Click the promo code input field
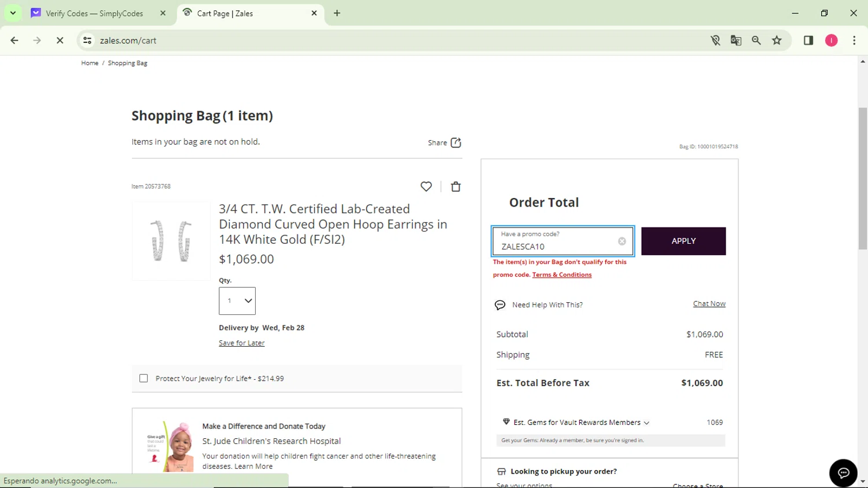Image resolution: width=868 pixels, height=488 pixels. (x=562, y=241)
